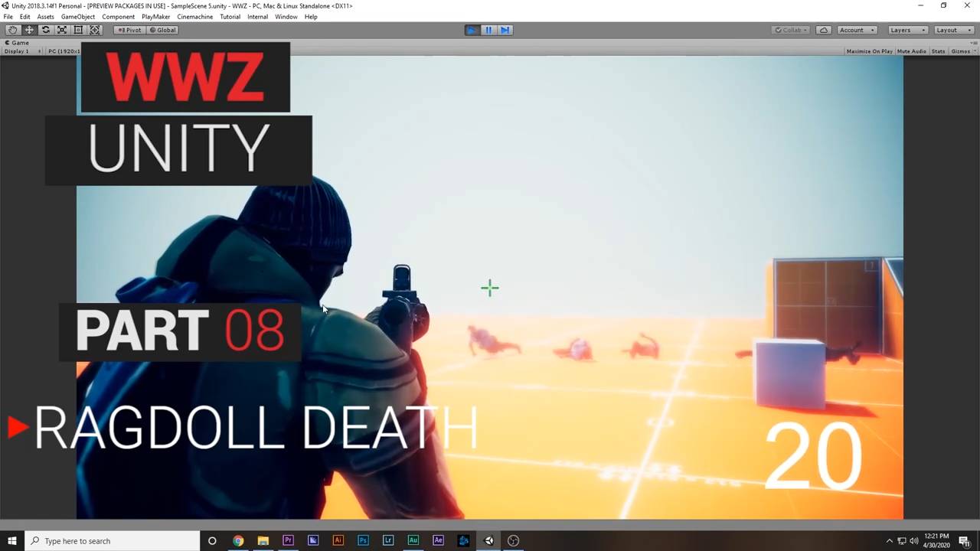Screen dimensions: 980x551
Task: Open Game panel options menu
Action: (x=974, y=43)
